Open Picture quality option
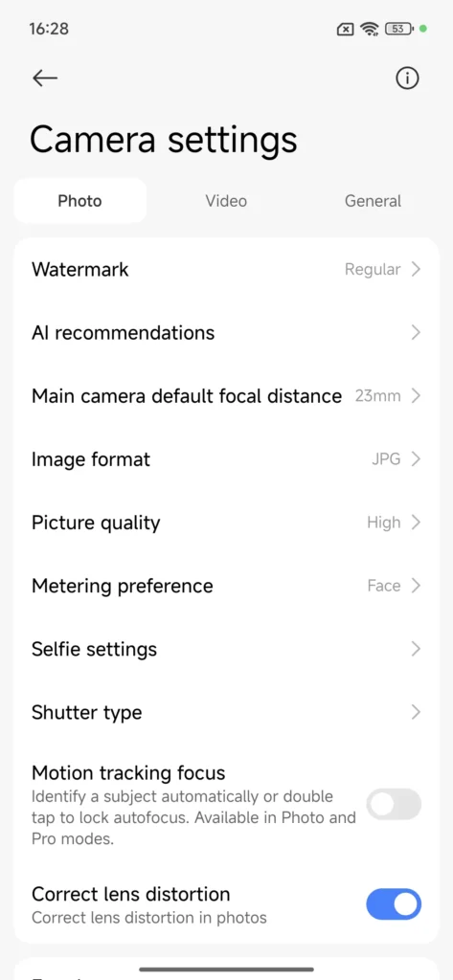 (x=226, y=523)
